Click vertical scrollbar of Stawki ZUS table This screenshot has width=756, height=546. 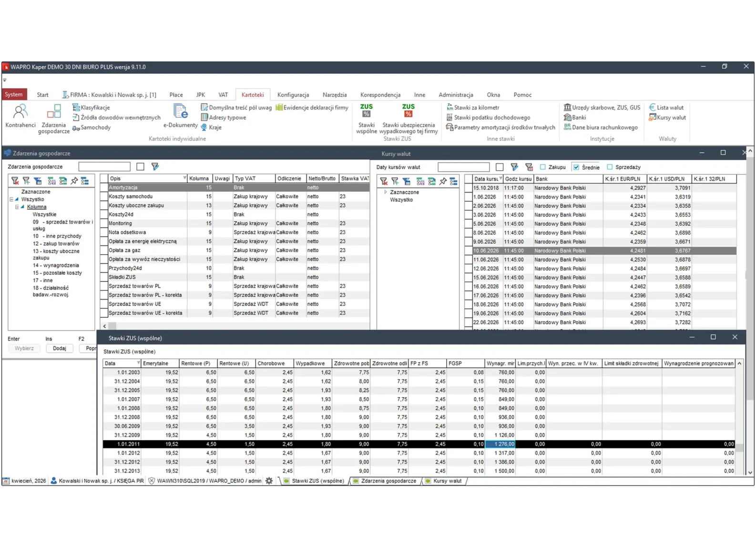click(739, 417)
